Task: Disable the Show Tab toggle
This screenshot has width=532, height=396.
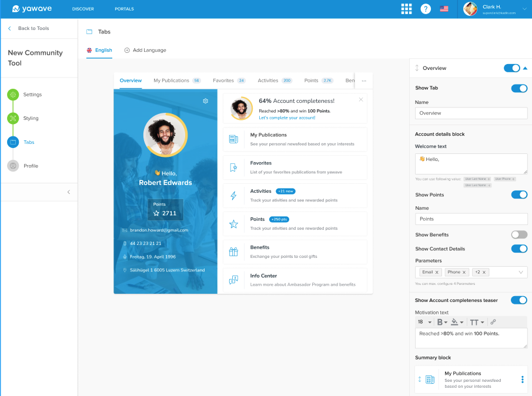Action: 518,88
